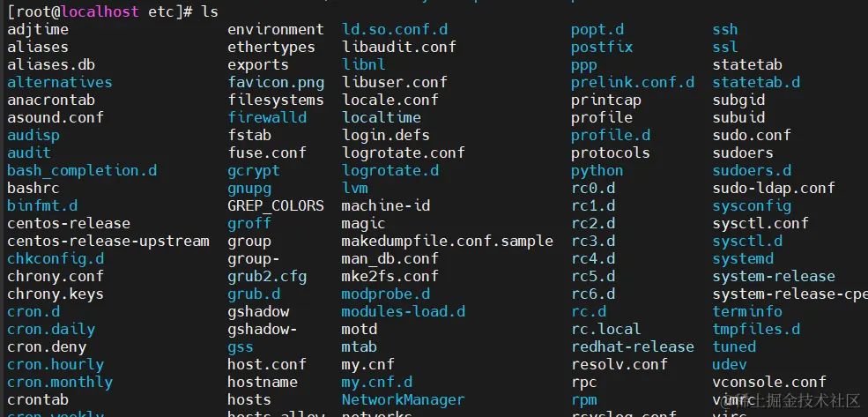Select the logrotate.d directory entry
This screenshot has height=417, width=868.
coord(389,170)
